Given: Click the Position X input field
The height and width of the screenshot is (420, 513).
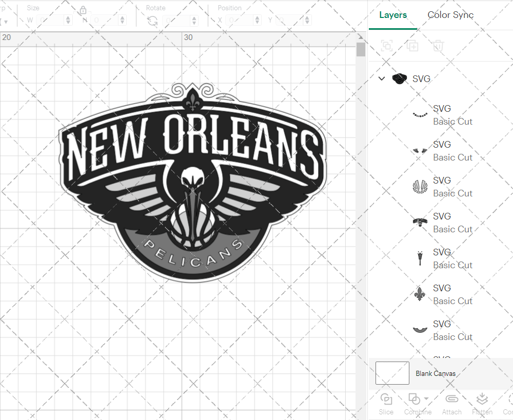Looking at the screenshot, I should [240, 21].
